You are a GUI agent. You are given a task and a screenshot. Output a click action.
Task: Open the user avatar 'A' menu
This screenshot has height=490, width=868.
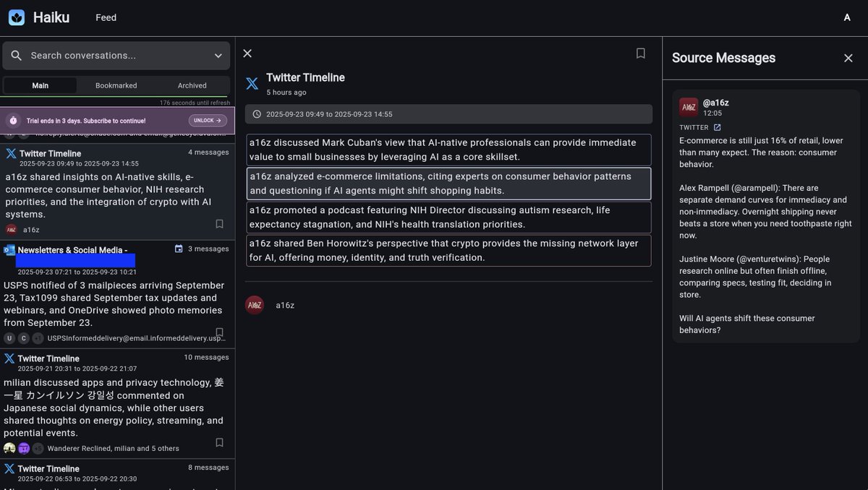click(847, 17)
